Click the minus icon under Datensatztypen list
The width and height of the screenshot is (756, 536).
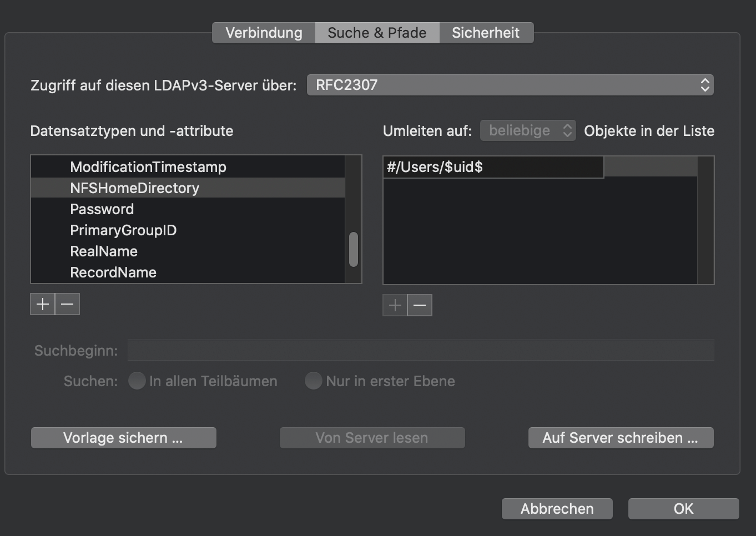point(67,304)
